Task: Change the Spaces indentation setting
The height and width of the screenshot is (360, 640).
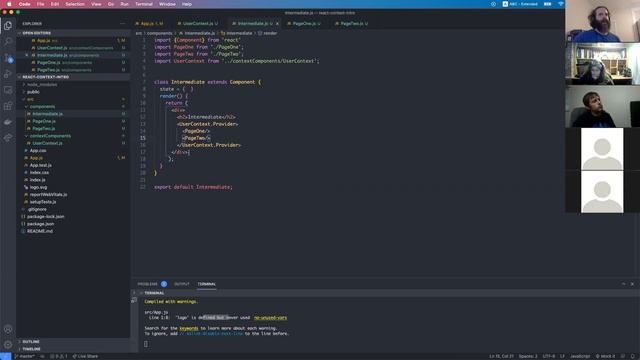Action: point(528,356)
